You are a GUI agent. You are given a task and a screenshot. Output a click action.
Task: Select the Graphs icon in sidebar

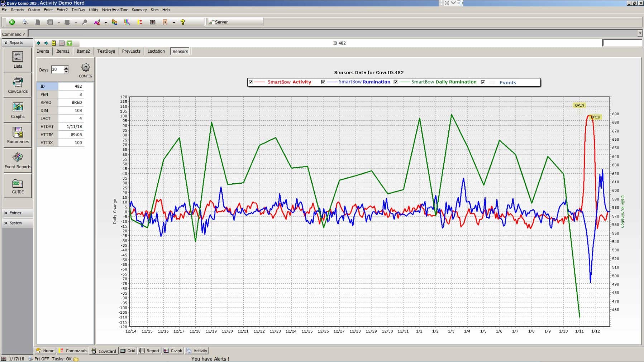[x=18, y=110]
